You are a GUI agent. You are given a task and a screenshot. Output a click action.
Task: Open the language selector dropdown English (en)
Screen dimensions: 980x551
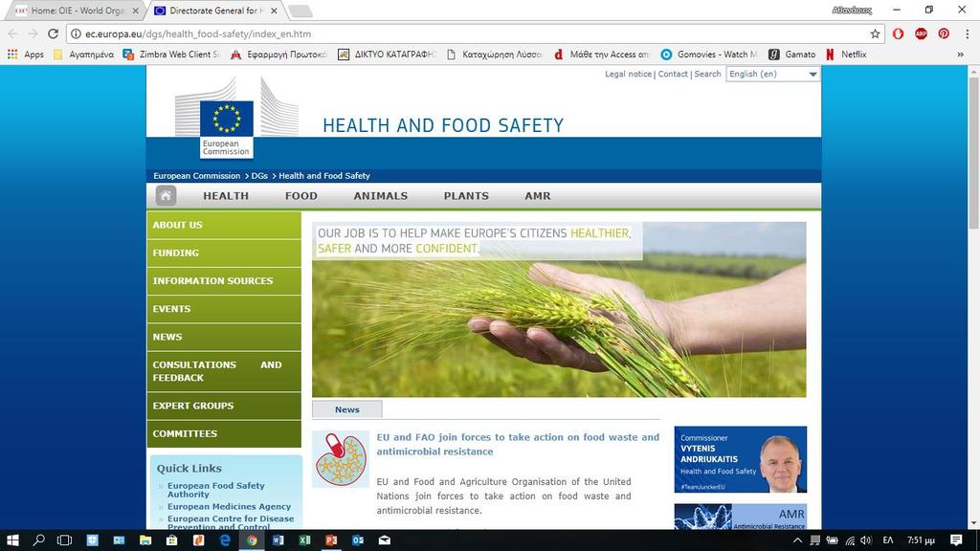point(772,74)
